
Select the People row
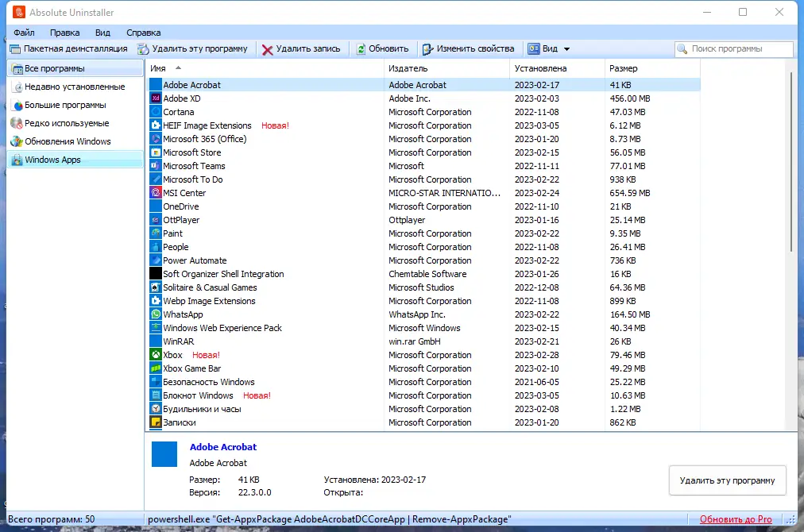click(423, 247)
